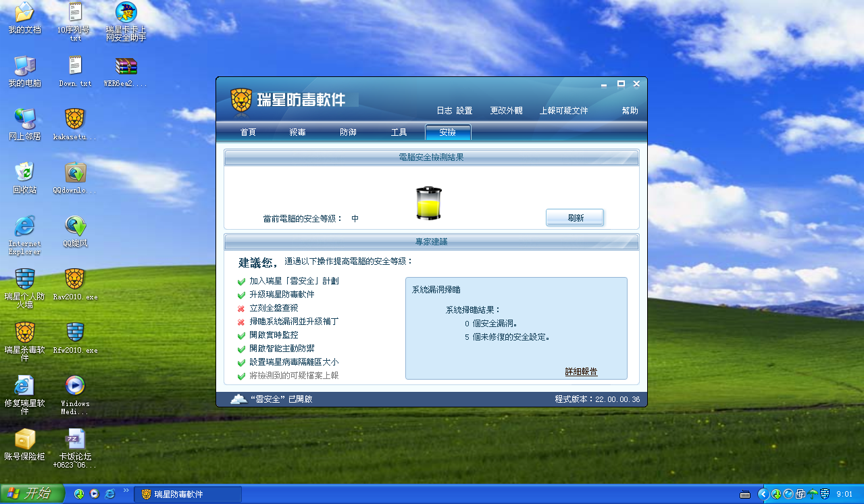Screen dimensions: 864x504
Task: Select the QQdownlo desktop icon
Action: (x=74, y=178)
